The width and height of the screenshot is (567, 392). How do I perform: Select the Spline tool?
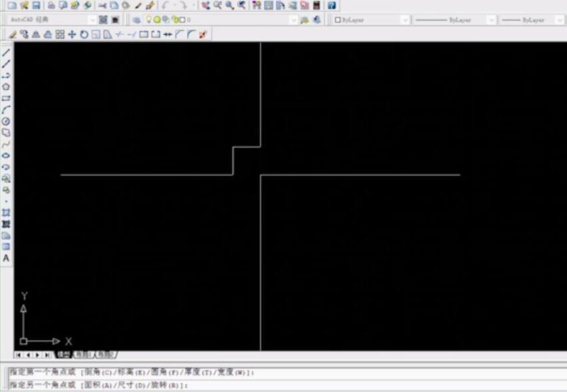tap(6, 144)
